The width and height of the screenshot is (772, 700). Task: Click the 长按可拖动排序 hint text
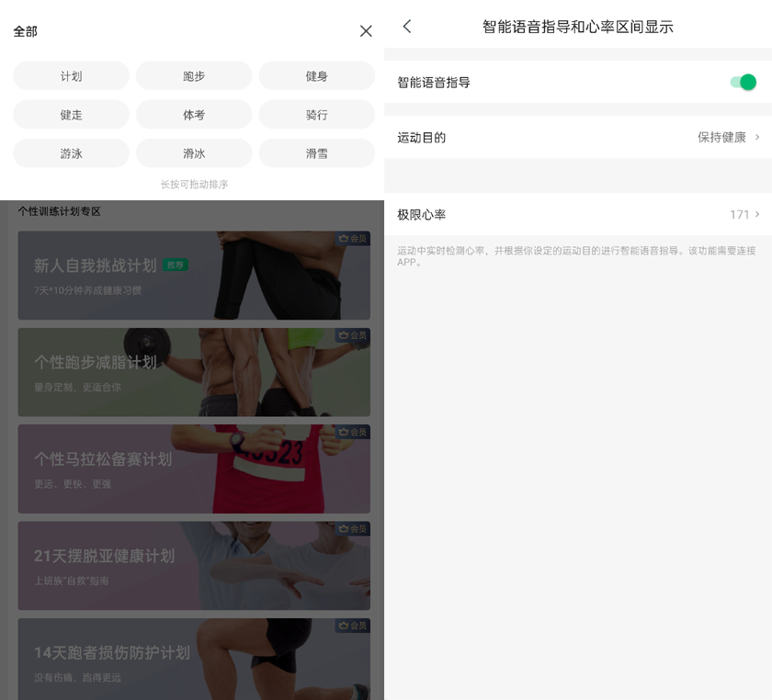(x=194, y=185)
